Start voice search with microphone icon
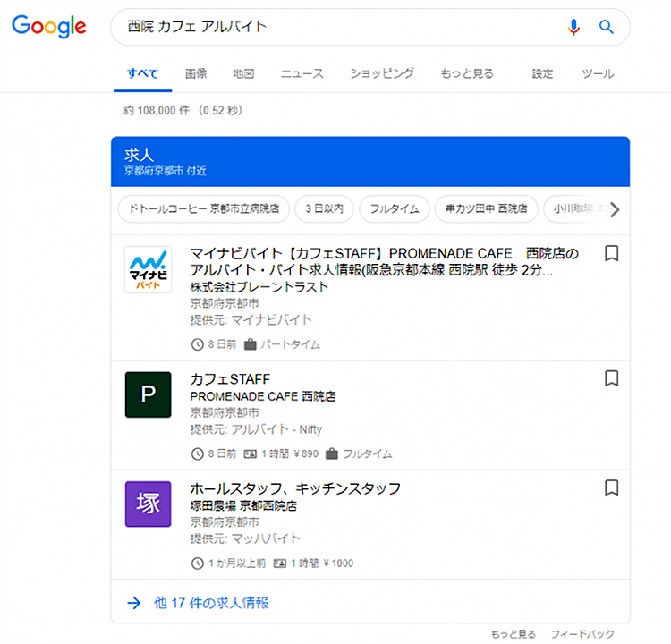Screen dimensions: 671x644 tap(573, 27)
